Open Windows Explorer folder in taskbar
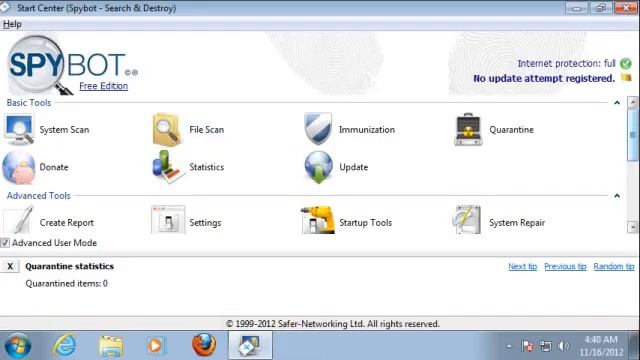Screen dimensions: 640x360 [111, 346]
